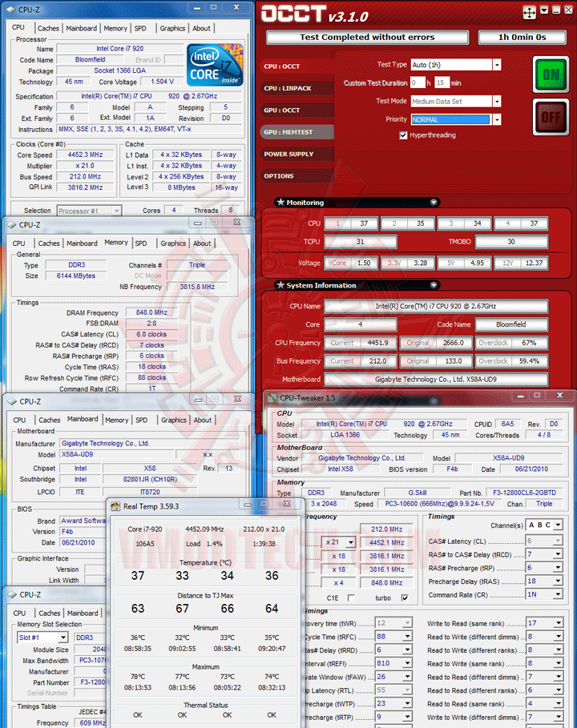
Task: Click the NB Frequency 3815.8 MHz value
Action: [197, 287]
